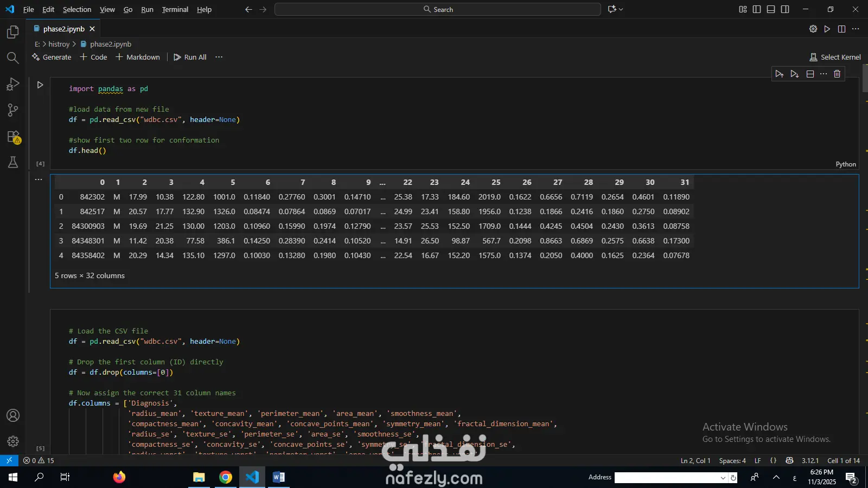Select the phase2.ipynb editor tab
The width and height of the screenshot is (868, 488).
64,29
